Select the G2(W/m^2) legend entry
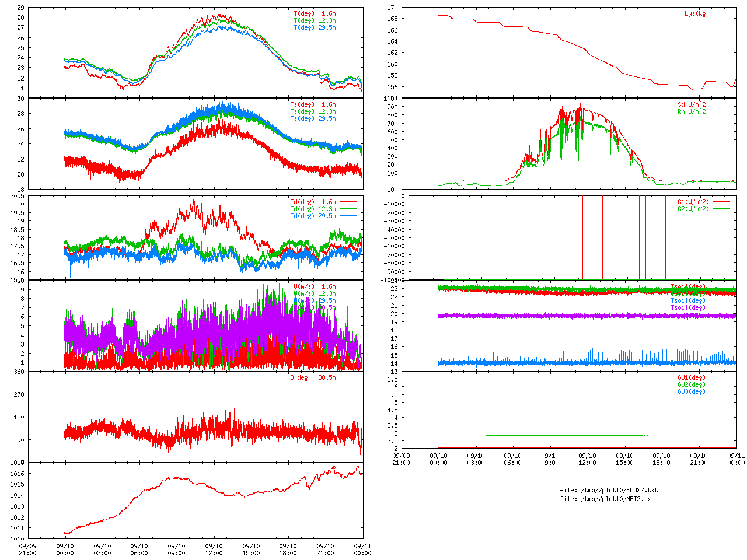 coord(693,209)
